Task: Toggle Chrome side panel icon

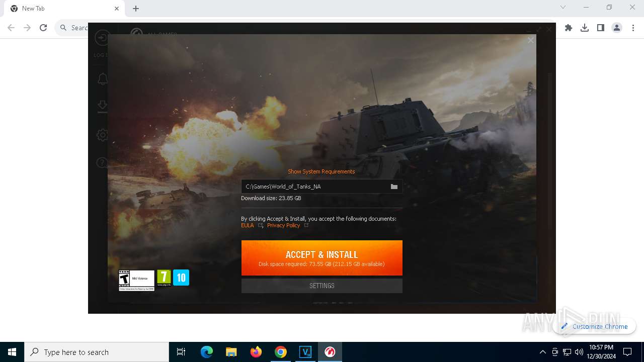Action: (x=601, y=28)
